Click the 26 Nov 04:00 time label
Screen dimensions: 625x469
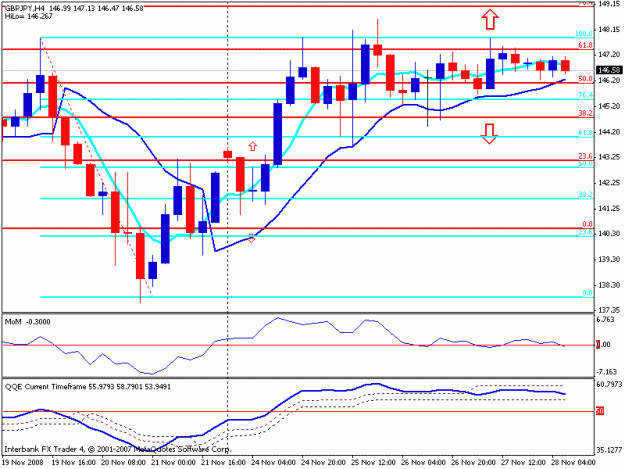(423, 463)
